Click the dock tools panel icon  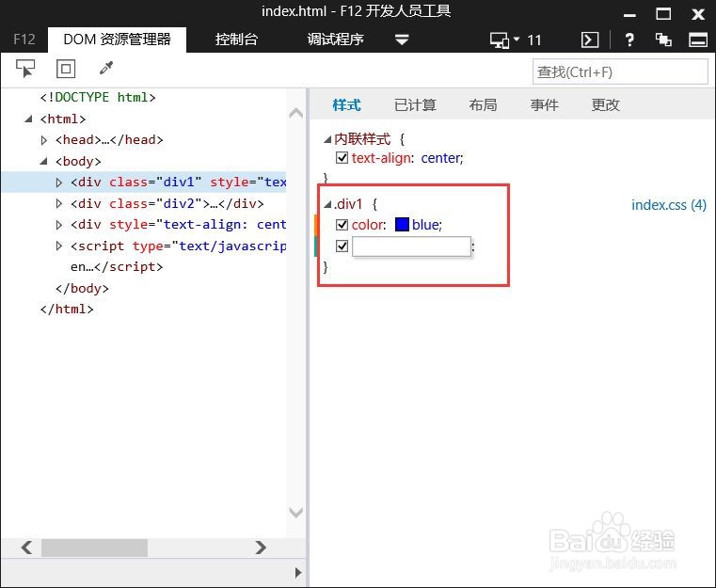coord(698,40)
